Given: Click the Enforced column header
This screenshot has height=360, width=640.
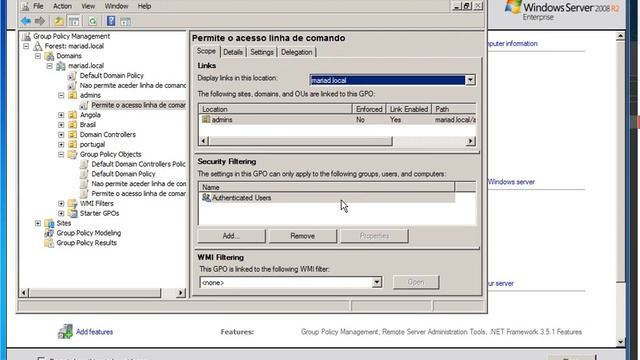Looking at the screenshot, I should click(369, 109).
